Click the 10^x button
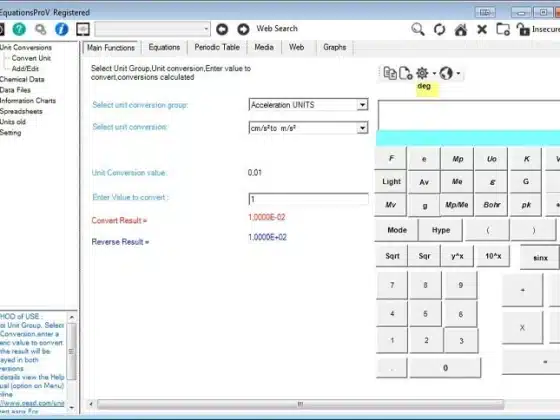Image resolution: width=560 pixels, height=420 pixels. click(493, 256)
